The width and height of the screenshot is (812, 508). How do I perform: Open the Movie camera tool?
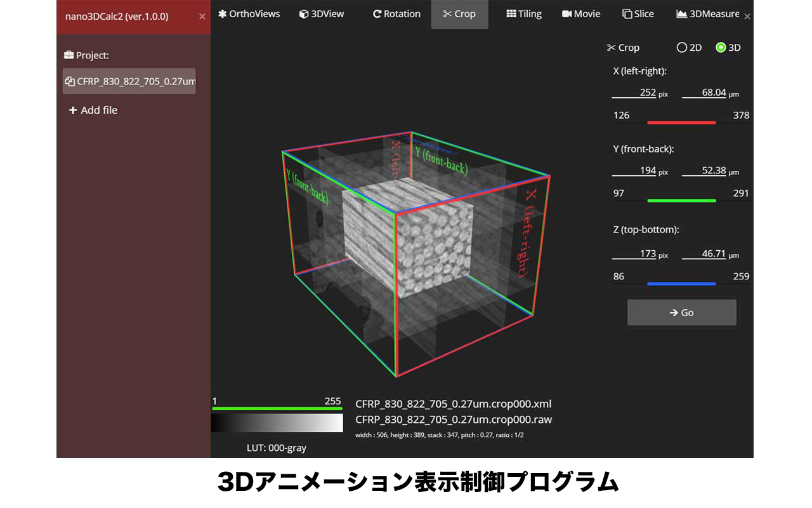580,14
